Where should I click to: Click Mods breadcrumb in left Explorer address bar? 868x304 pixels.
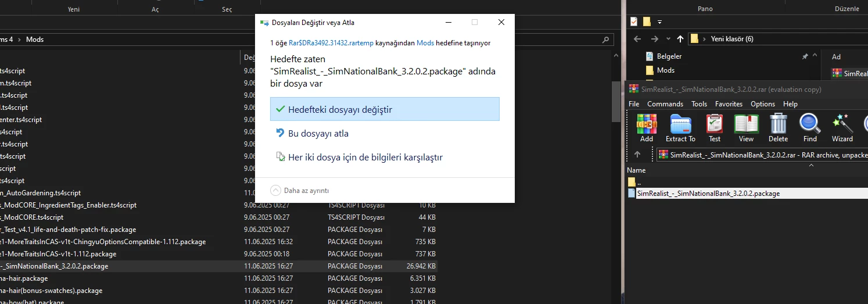[x=34, y=40]
